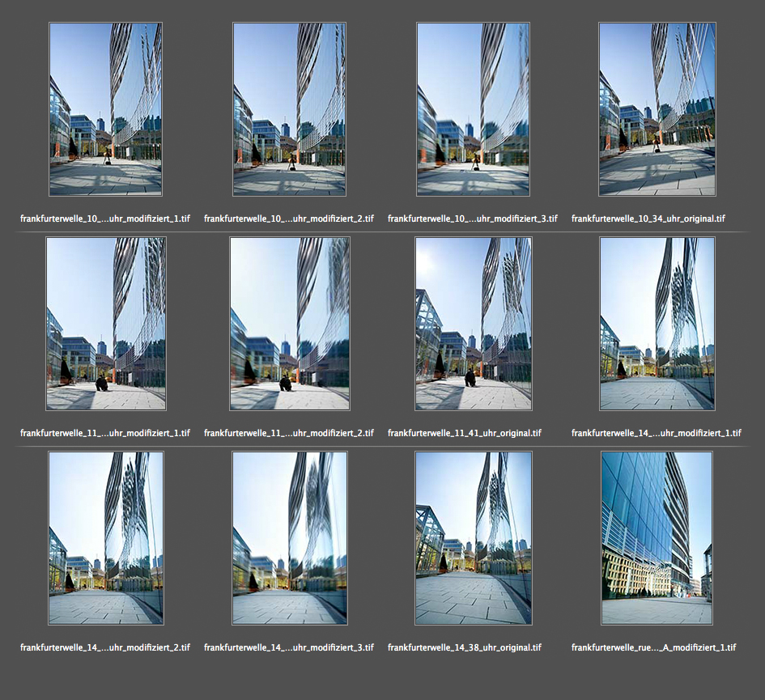Select thumbnail of frankfurterwelle_10 modifiziert_1.tif
Screen dimensions: 765x700
pyautogui.click(x=105, y=109)
